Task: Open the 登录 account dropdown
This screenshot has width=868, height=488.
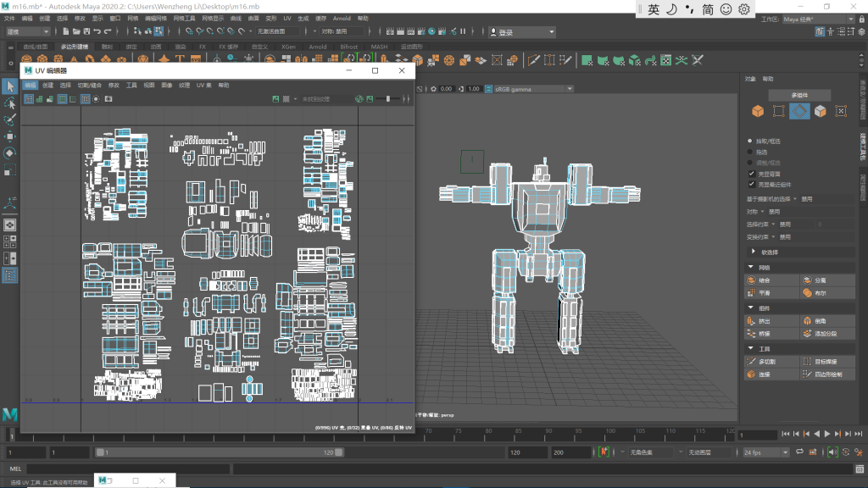Action: click(x=522, y=32)
